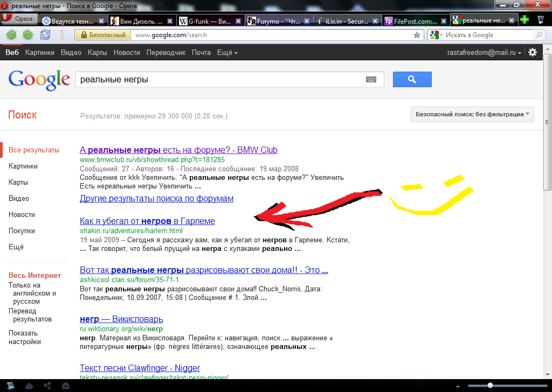This screenshot has height=392, width=552.
Task: Open Новости in Google top bar
Action: [x=127, y=52]
